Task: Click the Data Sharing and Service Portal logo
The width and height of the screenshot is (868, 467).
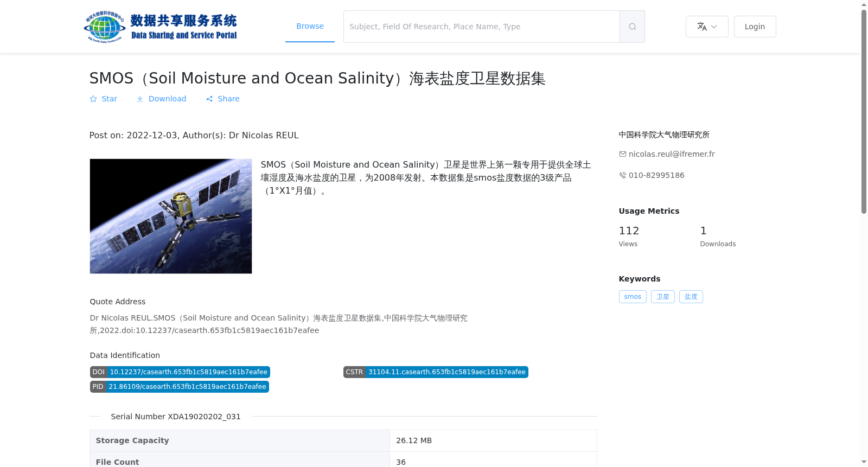Action: (x=161, y=27)
